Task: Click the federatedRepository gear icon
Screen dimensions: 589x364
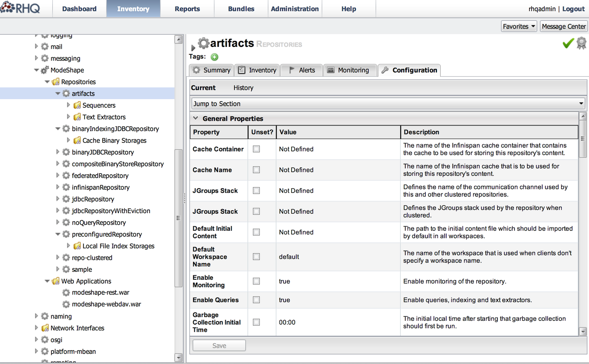Action: [66, 175]
